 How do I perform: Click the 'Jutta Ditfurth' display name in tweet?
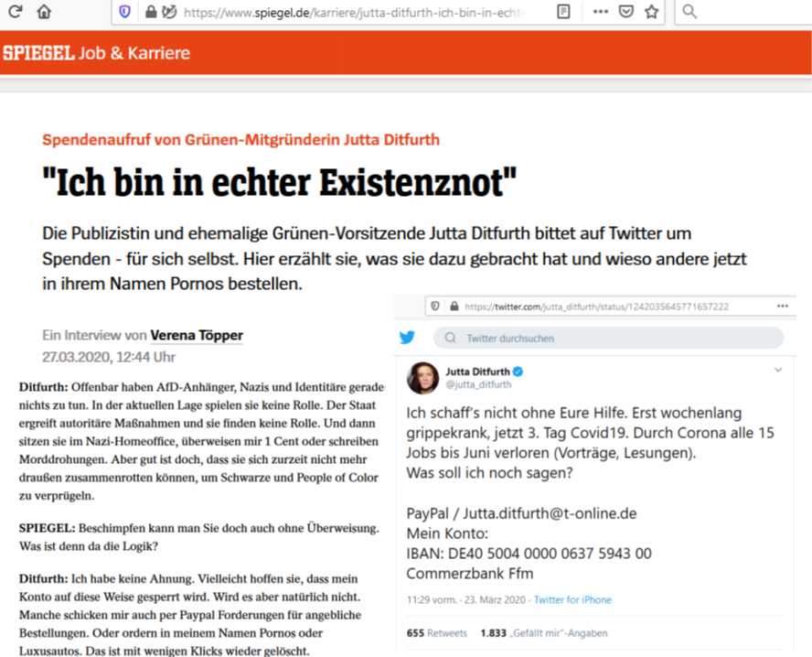[478, 372]
